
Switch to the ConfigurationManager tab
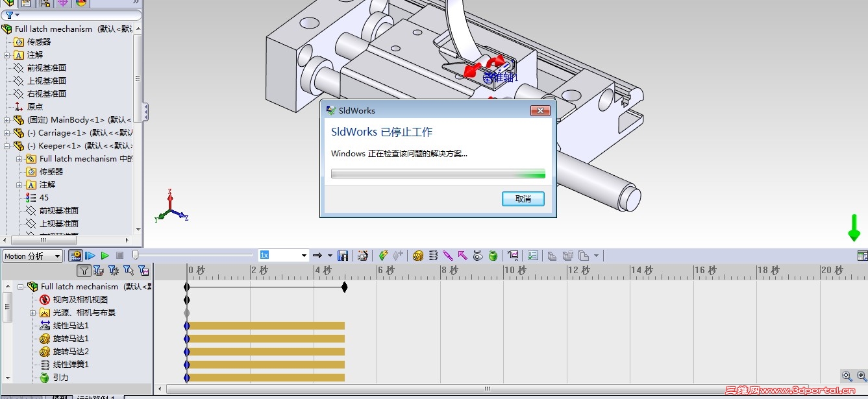tap(44, 3)
